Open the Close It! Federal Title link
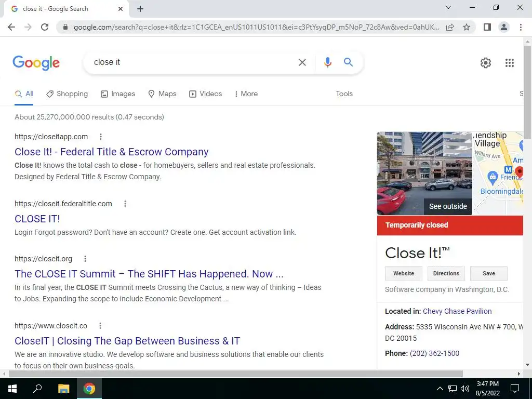This screenshot has width=532, height=399. (x=111, y=152)
